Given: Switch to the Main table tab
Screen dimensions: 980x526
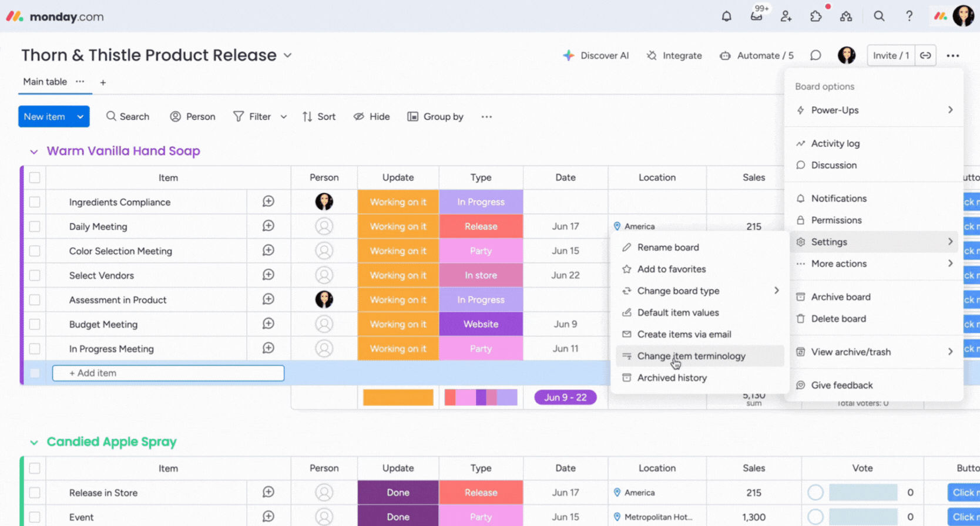Looking at the screenshot, I should (x=45, y=82).
